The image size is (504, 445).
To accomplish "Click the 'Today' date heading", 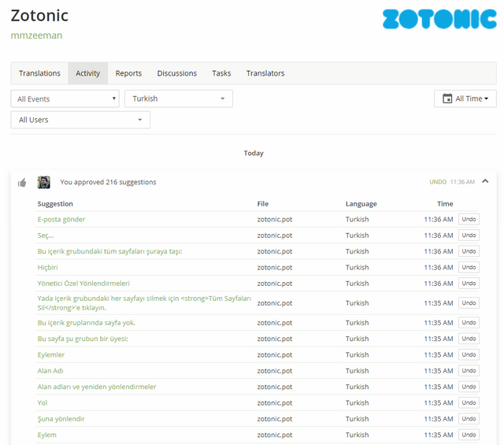I will (x=254, y=153).
